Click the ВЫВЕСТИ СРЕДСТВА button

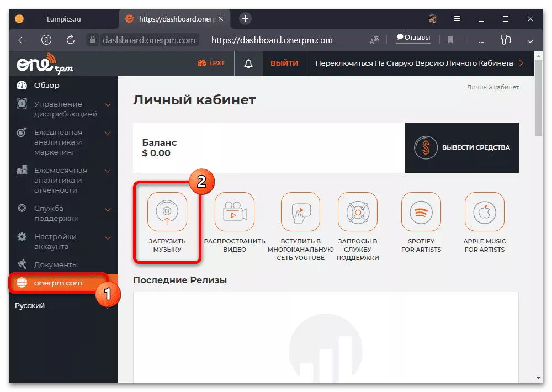click(461, 147)
